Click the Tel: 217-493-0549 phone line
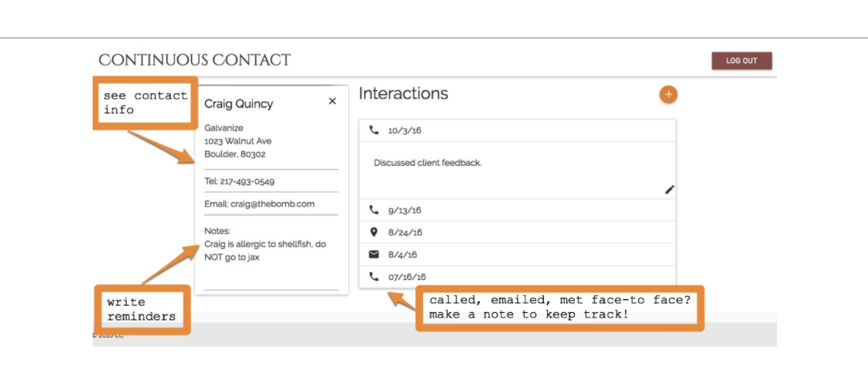Screen dimensions: 868x384 pyautogui.click(x=240, y=181)
